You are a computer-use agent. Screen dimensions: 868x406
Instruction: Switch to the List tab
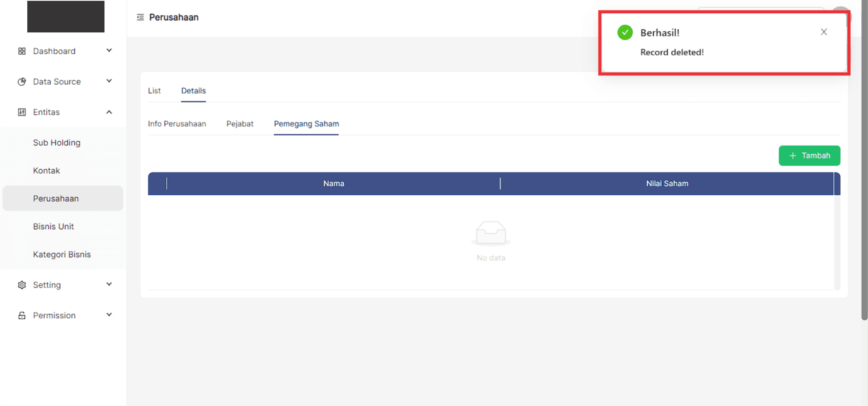[154, 91]
